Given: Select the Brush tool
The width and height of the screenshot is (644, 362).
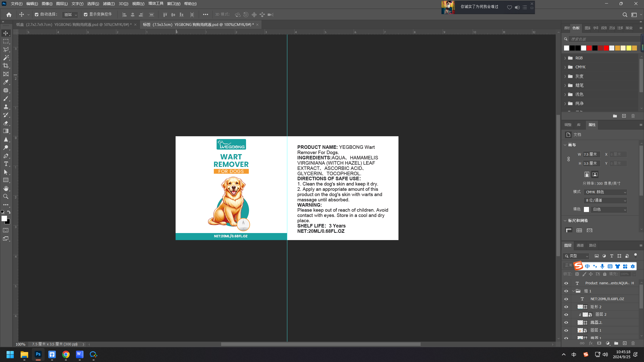Looking at the screenshot, I should [x=6, y=99].
